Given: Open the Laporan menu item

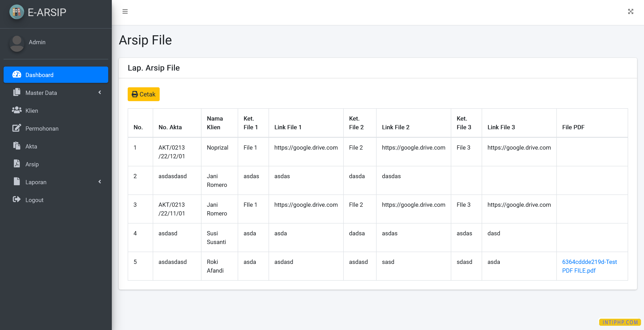Looking at the screenshot, I should (36, 182).
